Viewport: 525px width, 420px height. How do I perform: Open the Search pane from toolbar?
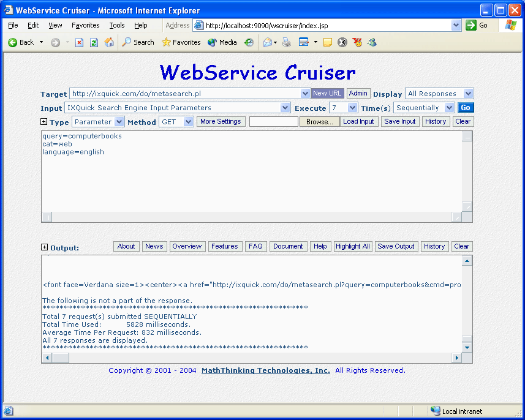coord(138,42)
